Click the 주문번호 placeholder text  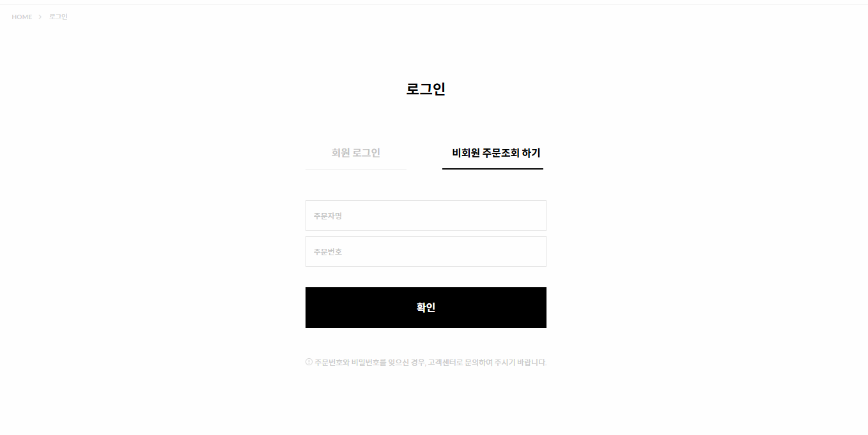click(328, 252)
